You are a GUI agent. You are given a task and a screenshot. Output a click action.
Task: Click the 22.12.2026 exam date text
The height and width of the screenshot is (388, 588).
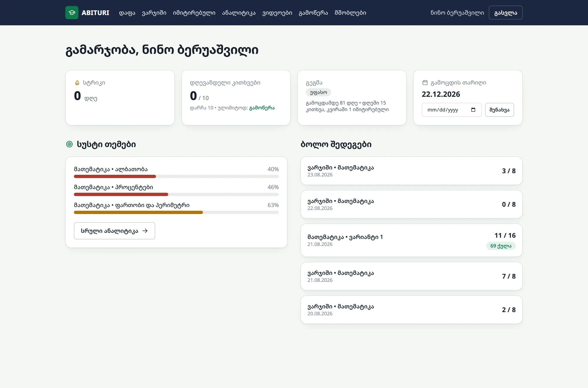[441, 94]
